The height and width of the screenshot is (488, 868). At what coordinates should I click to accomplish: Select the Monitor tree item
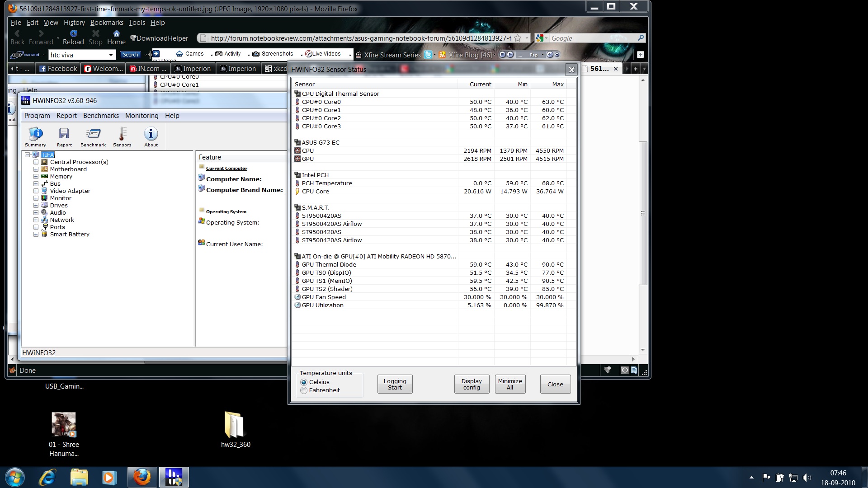click(61, 198)
